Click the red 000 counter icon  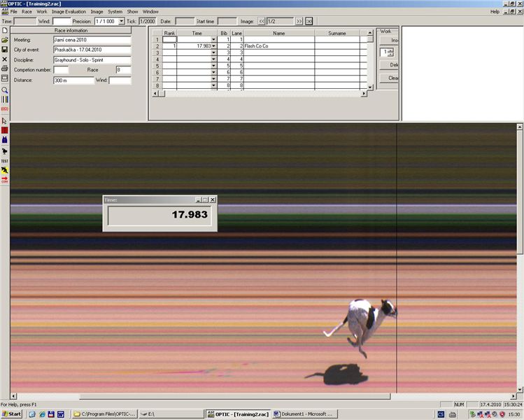5,109
